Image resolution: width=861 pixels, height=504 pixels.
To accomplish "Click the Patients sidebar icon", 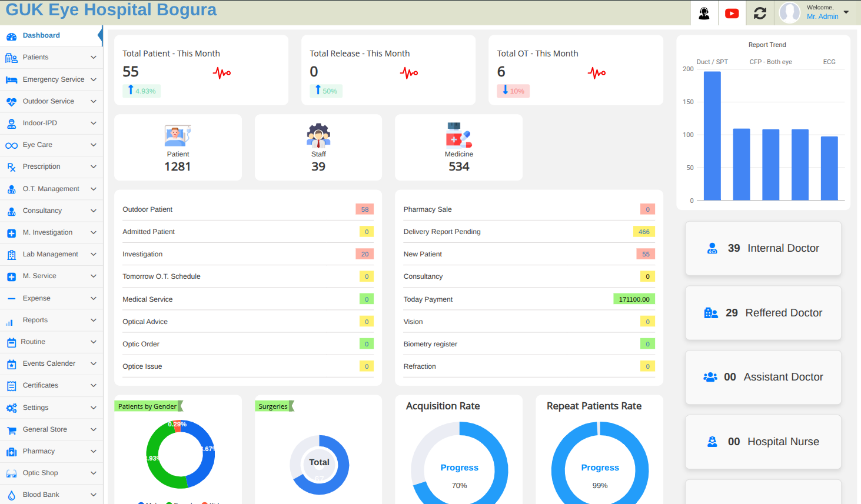I will click(11, 58).
